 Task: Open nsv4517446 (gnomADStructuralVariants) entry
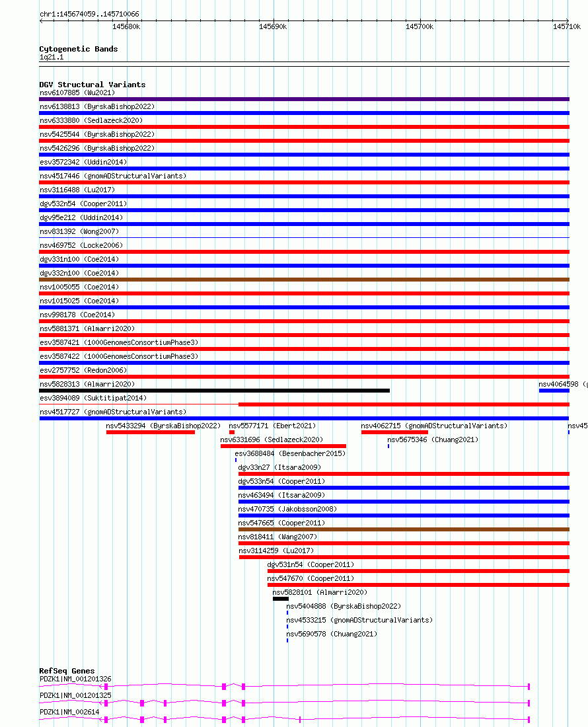(x=113, y=176)
